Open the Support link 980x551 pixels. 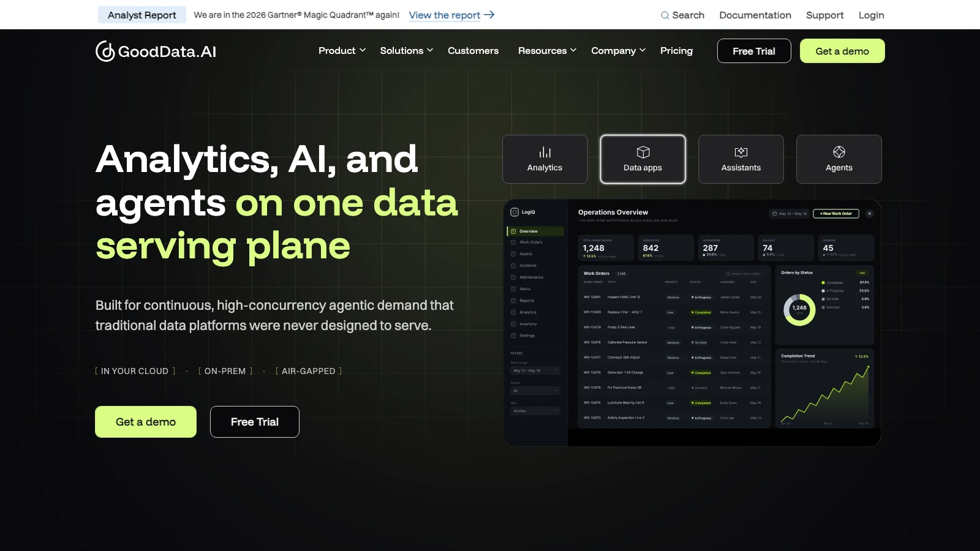click(824, 15)
